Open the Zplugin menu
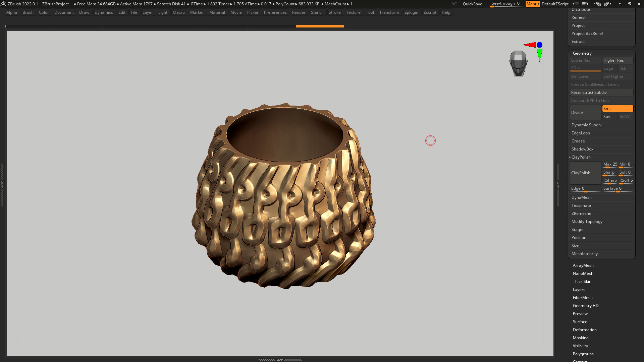The height and width of the screenshot is (362, 644). (x=411, y=12)
